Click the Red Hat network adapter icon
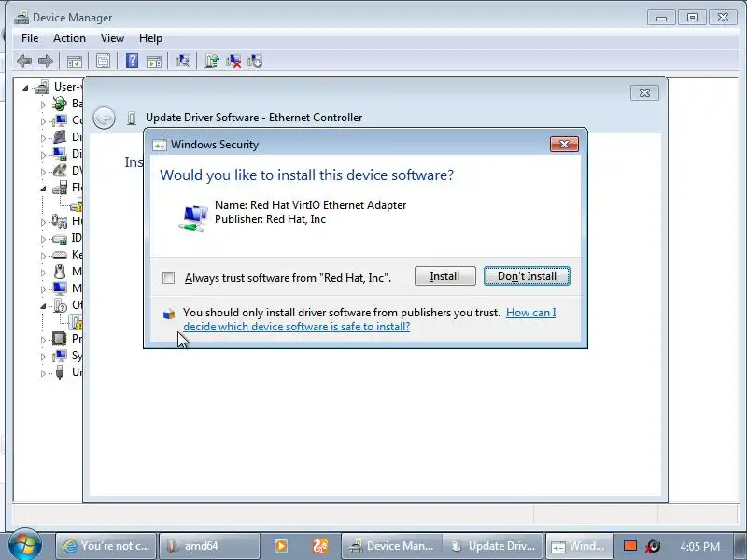This screenshot has width=747, height=560. [x=194, y=217]
